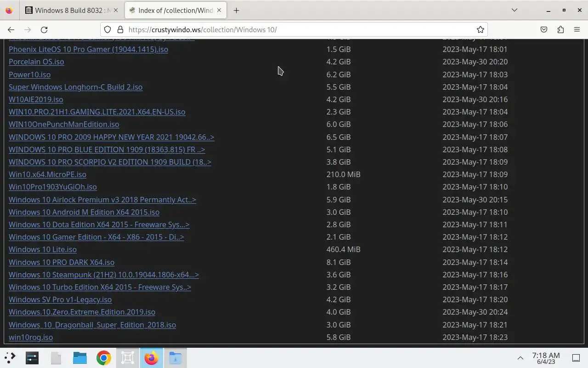
Task: Click the show desktop icon
Action: click(576, 358)
